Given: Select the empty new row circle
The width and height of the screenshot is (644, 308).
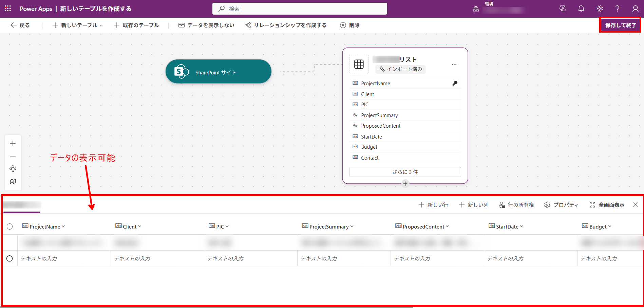Looking at the screenshot, I should [10, 258].
